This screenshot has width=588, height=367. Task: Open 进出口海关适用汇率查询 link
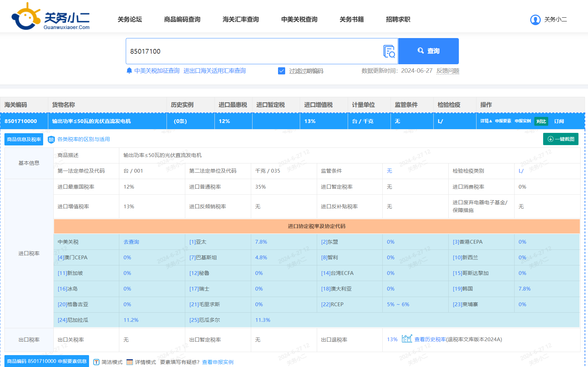(214, 71)
